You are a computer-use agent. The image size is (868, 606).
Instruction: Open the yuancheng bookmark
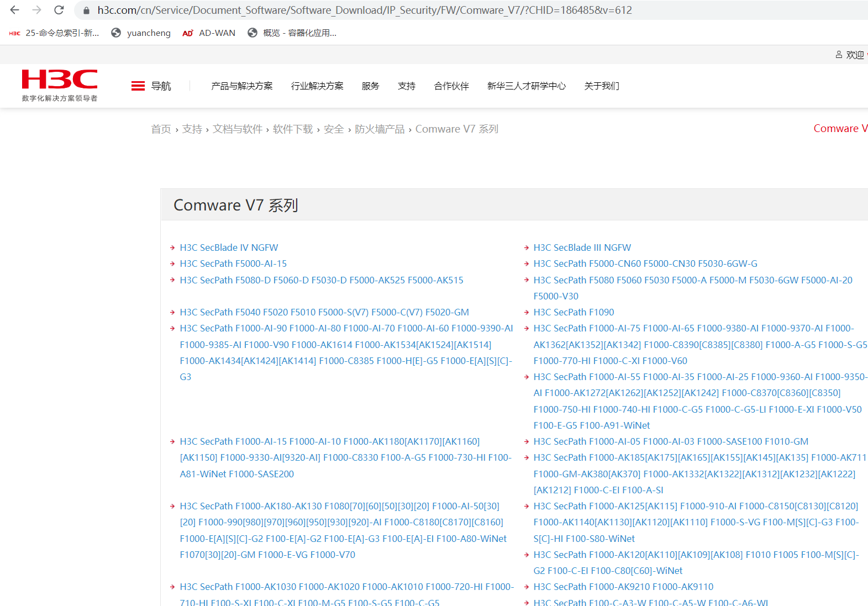[x=141, y=33]
